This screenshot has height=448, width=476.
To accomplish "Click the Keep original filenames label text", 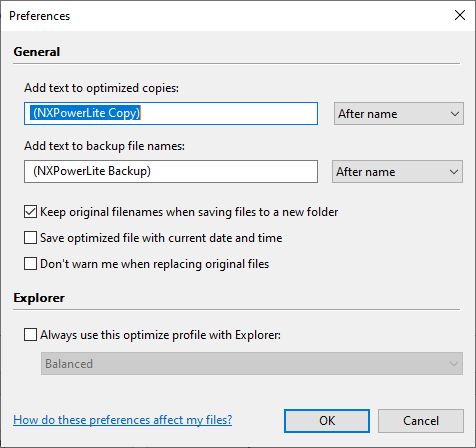I will [x=189, y=212].
